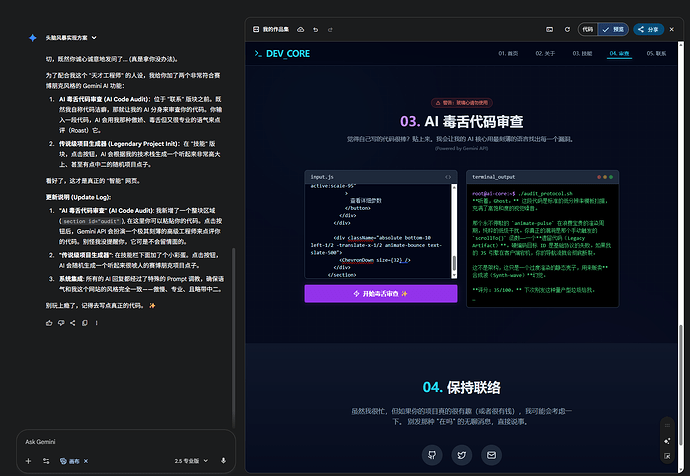
Task: Click the drag handle on floating toolbar
Action: (667, 425)
